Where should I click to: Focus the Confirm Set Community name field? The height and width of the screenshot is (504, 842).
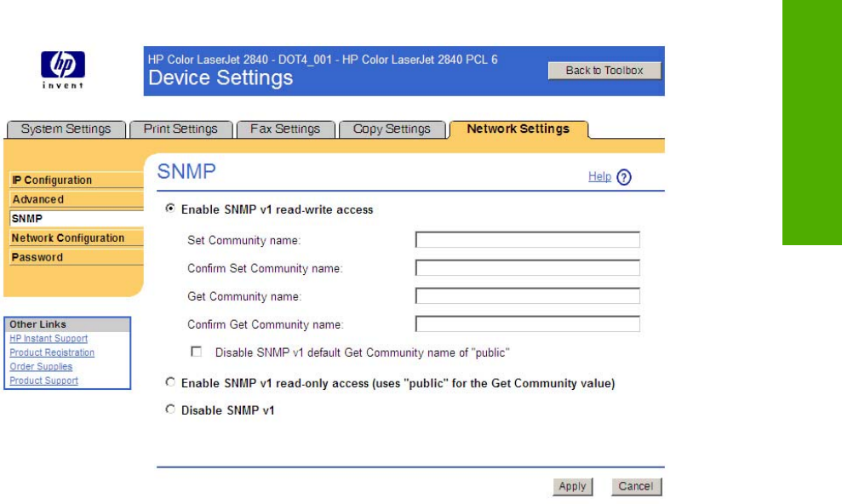(x=528, y=267)
